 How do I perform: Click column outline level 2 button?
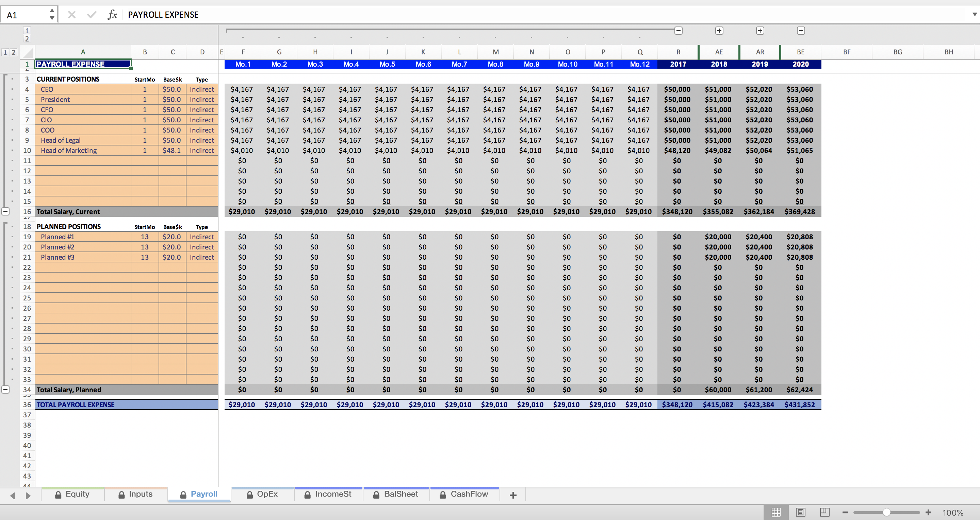(27, 39)
